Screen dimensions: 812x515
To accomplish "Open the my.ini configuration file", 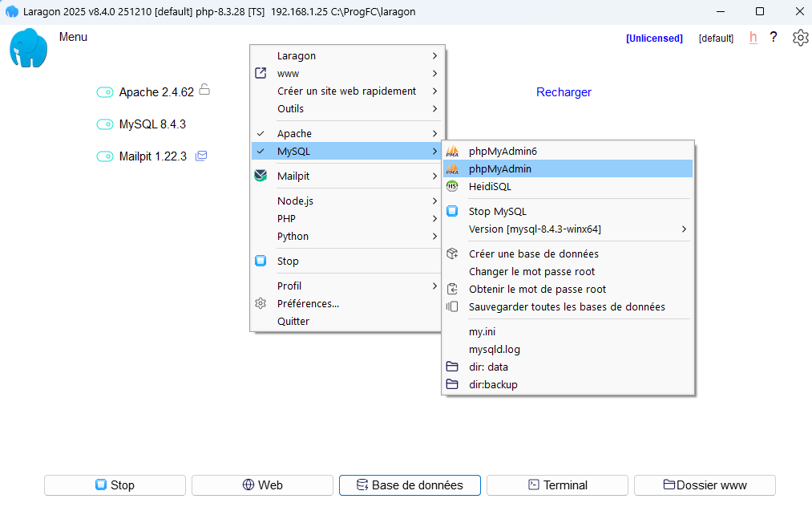I will (482, 331).
